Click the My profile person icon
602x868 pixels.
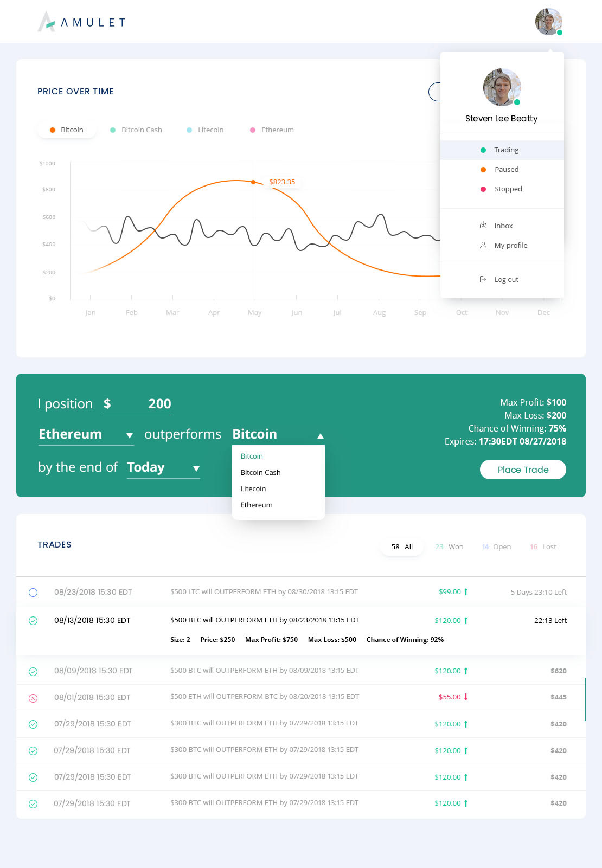pos(483,245)
